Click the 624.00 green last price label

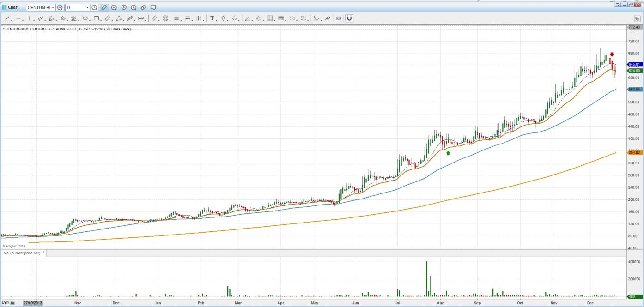(634, 71)
